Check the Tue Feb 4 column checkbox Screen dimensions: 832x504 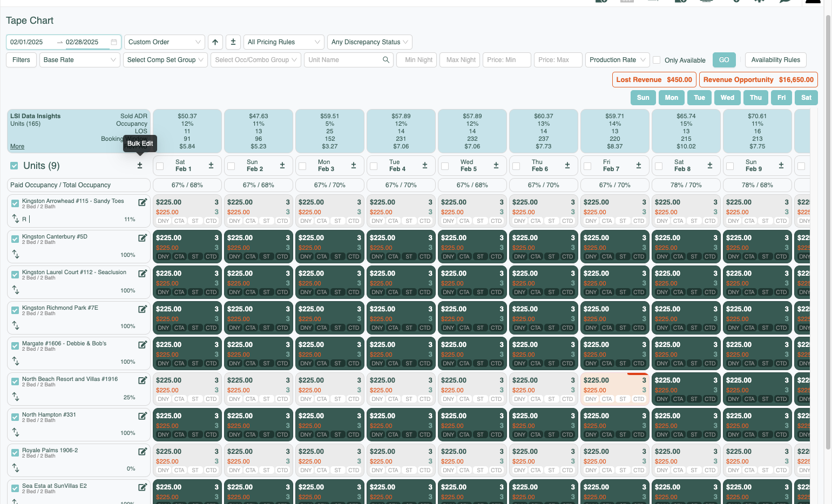click(374, 166)
